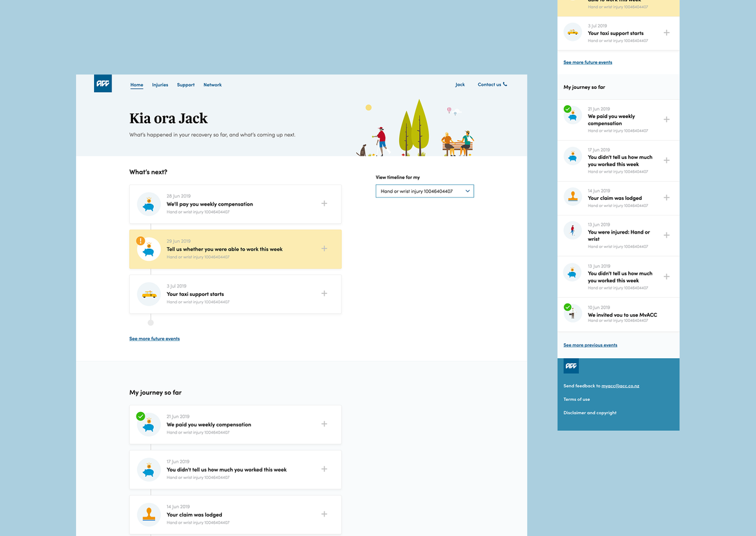This screenshot has height=536, width=756.
Task: Click the ACC logo in the mobile footer
Action: click(571, 366)
